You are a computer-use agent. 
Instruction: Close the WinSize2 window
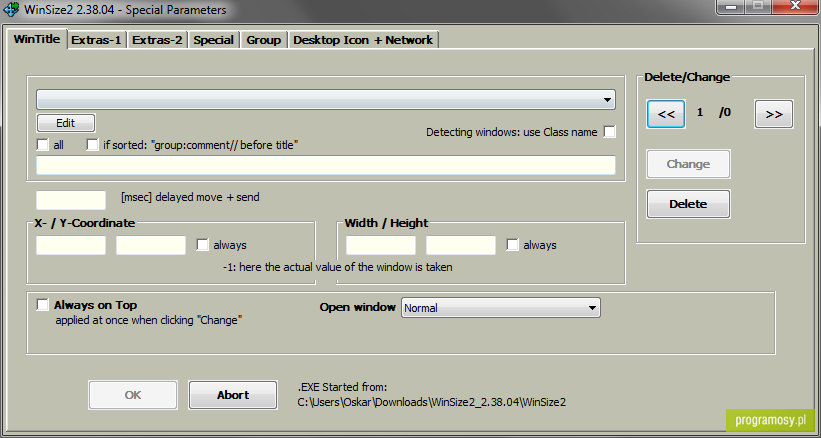coord(795,6)
